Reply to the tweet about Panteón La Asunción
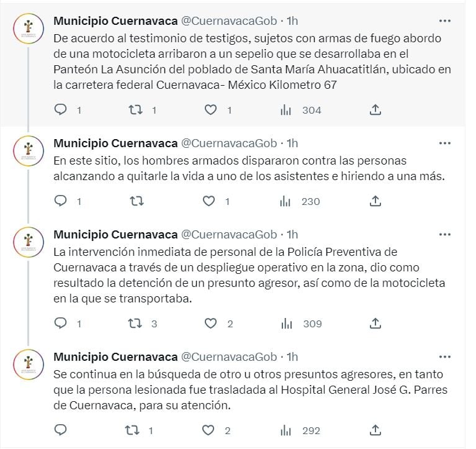The height and width of the screenshot is (449, 476). coord(61,110)
